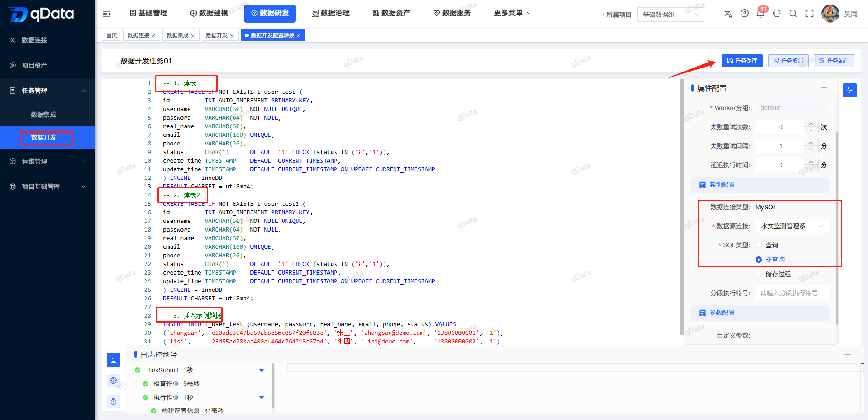The width and height of the screenshot is (868, 420).
Task: Click the blue settings panel toggle icon
Action: (850, 90)
